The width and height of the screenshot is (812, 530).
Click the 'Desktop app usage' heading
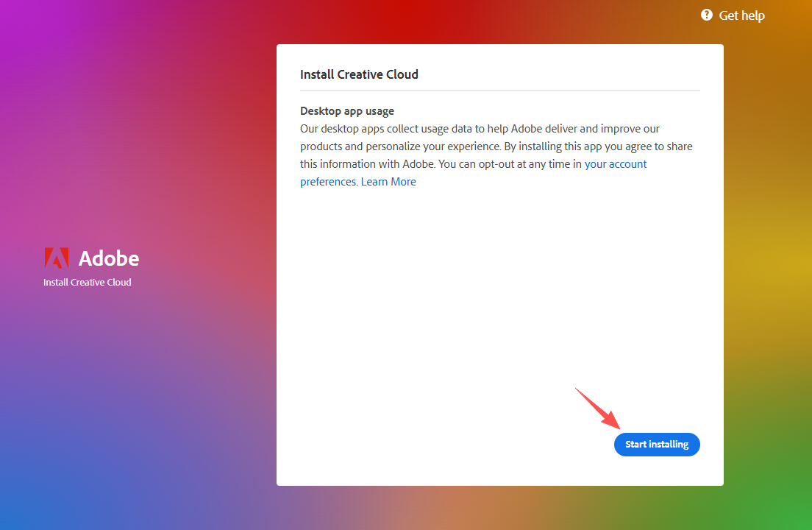pos(346,110)
